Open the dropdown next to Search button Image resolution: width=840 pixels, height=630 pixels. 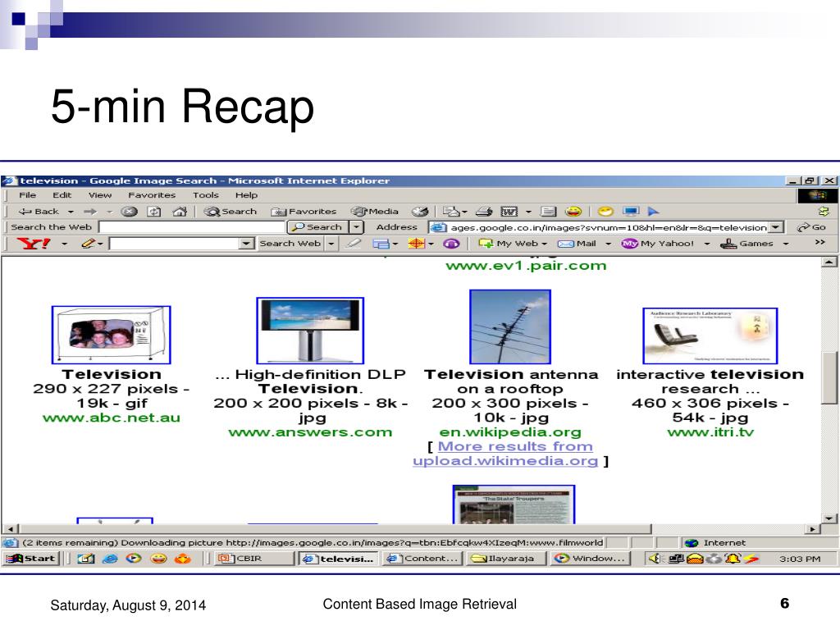(x=356, y=227)
